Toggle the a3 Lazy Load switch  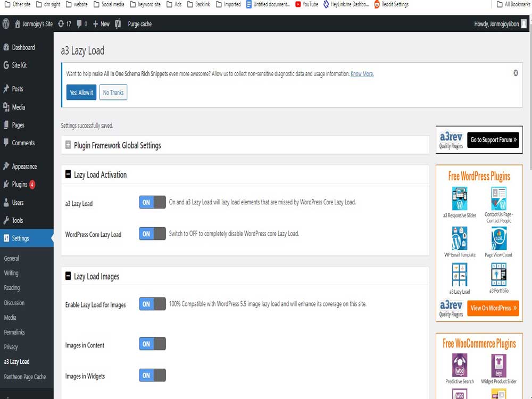[x=152, y=202]
